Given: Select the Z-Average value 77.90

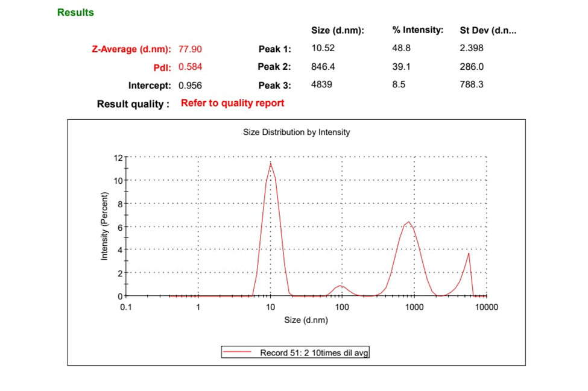Looking at the screenshot, I should (190, 49).
